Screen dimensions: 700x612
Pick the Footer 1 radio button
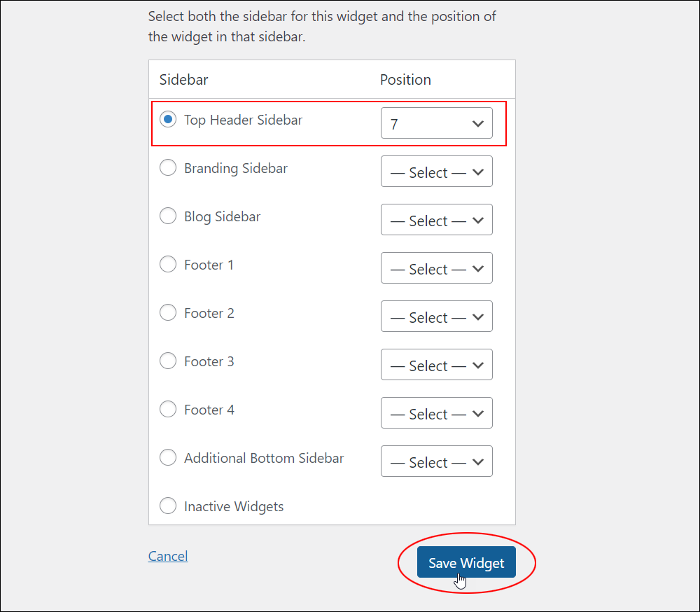click(168, 265)
